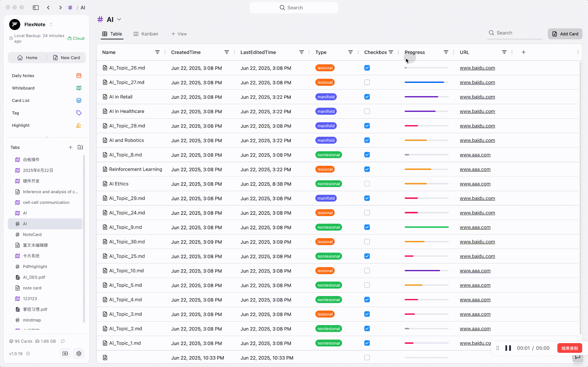Click the Highlight marker icon

click(79, 125)
